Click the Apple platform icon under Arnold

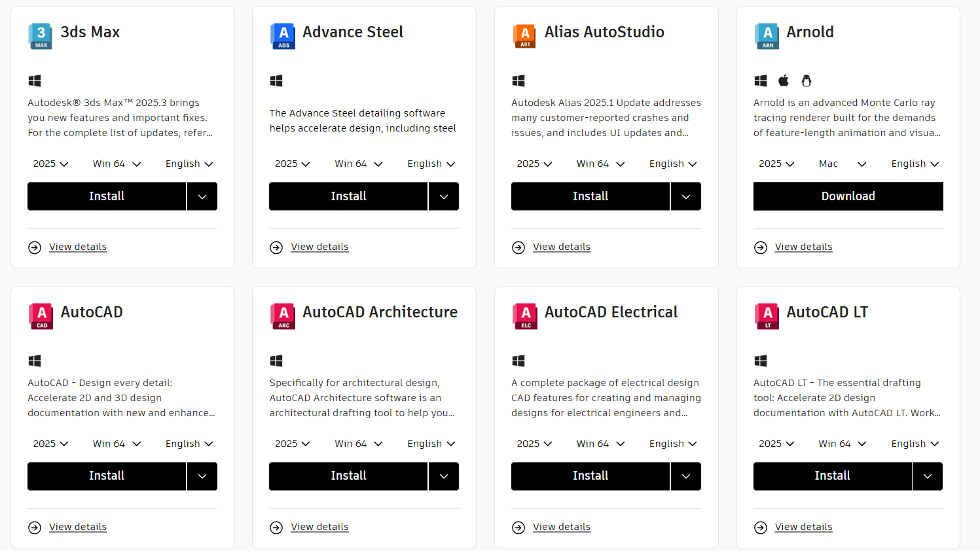click(784, 80)
